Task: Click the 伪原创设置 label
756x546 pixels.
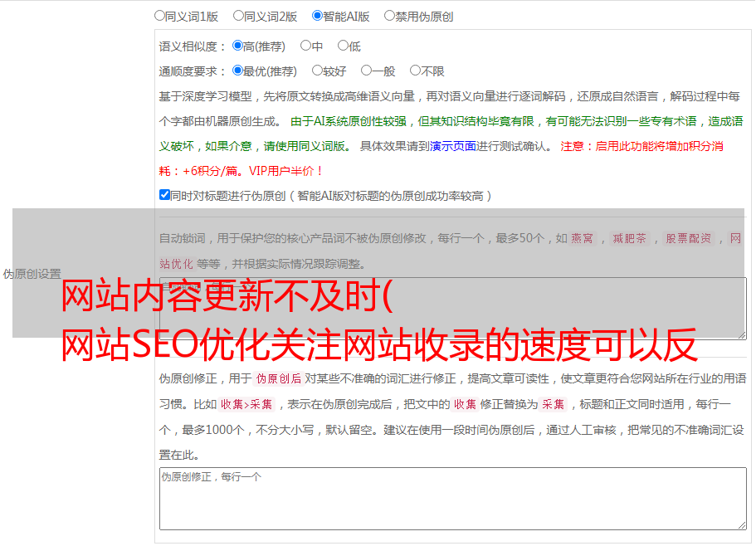Action: [x=32, y=274]
